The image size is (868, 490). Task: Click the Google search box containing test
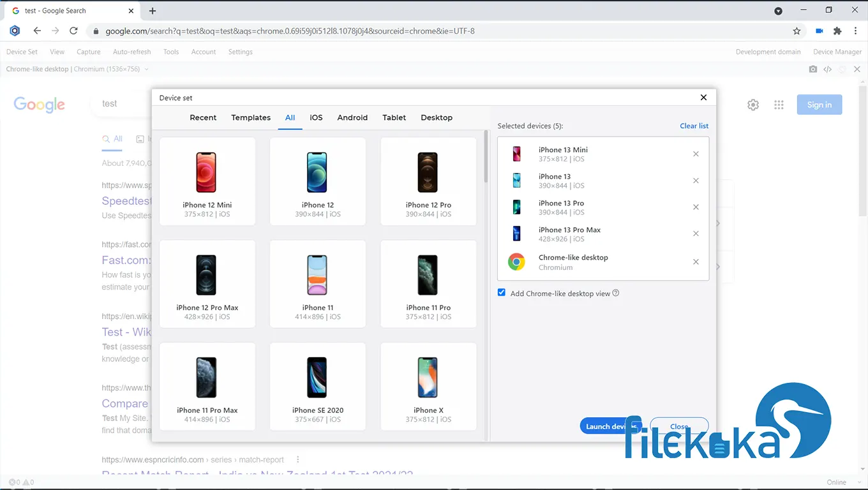121,103
